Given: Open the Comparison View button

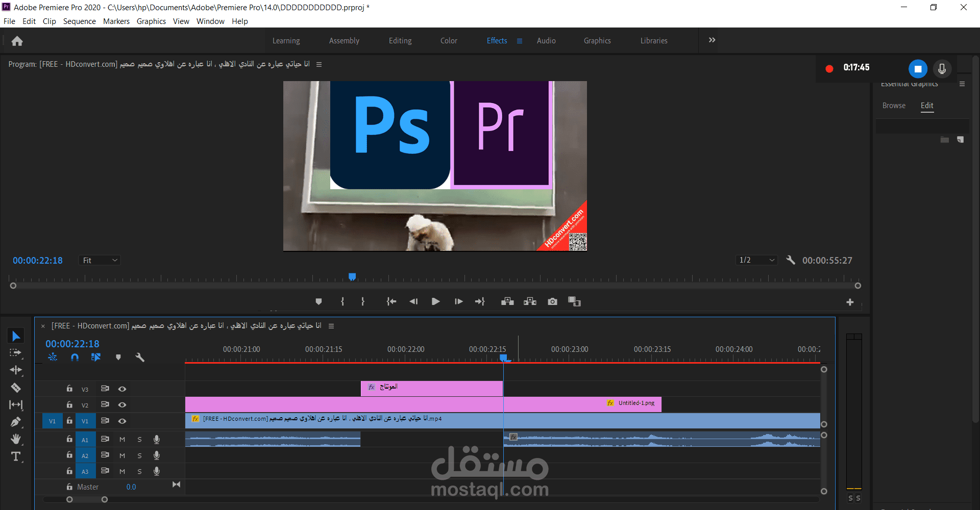Looking at the screenshot, I should pyautogui.click(x=575, y=301).
